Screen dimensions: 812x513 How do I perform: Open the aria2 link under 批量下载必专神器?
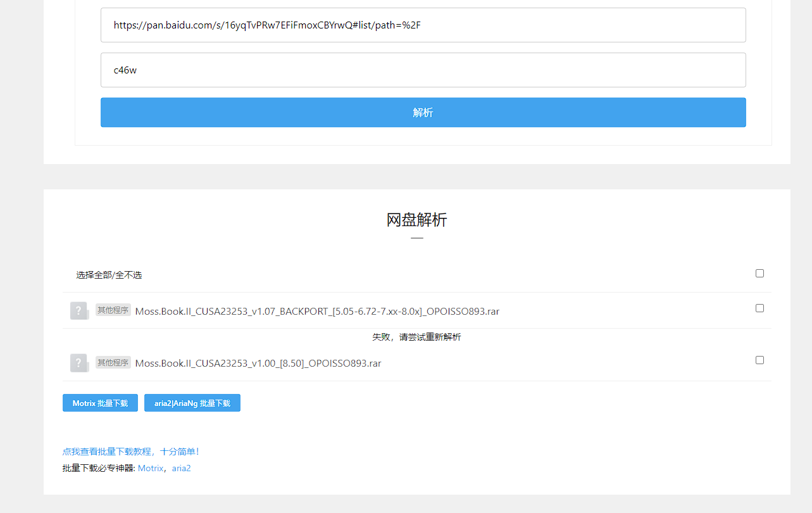[x=182, y=469]
